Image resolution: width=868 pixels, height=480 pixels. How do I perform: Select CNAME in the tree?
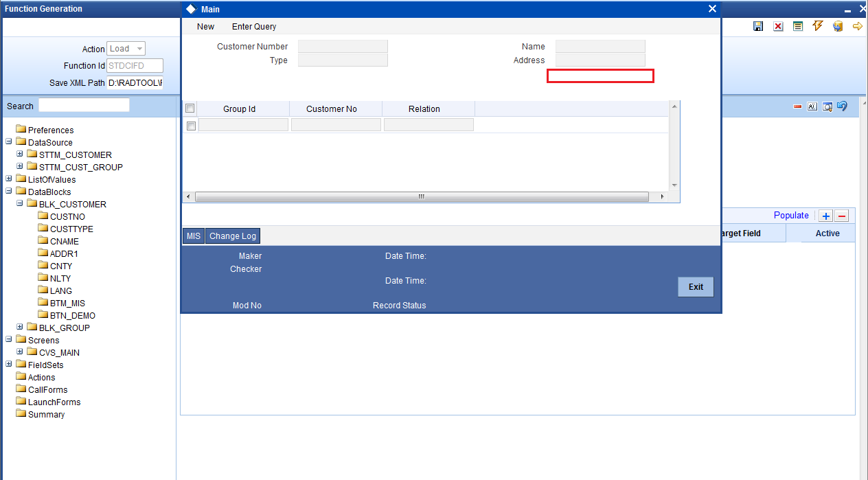(x=65, y=242)
